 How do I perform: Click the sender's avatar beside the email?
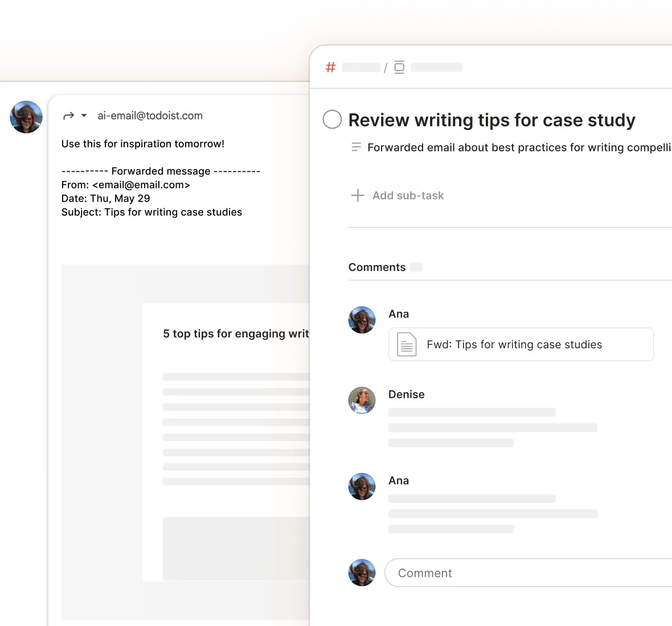(x=26, y=117)
